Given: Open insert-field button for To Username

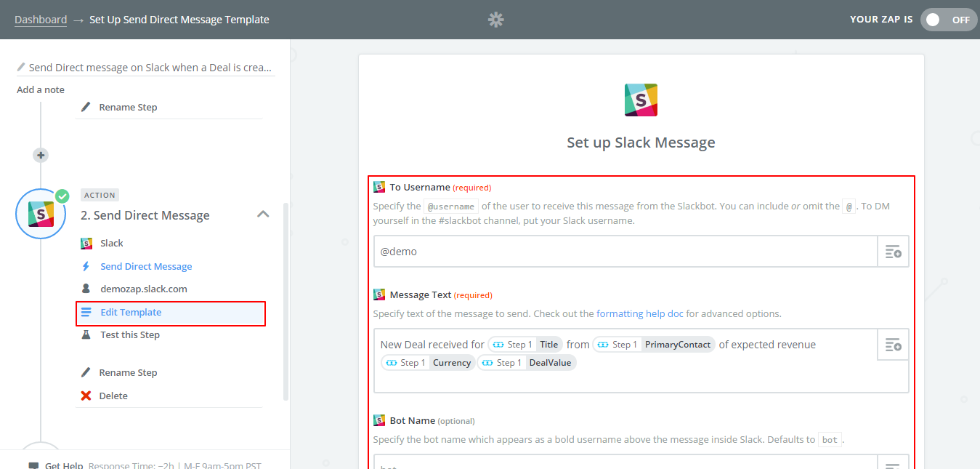Looking at the screenshot, I should click(x=893, y=252).
